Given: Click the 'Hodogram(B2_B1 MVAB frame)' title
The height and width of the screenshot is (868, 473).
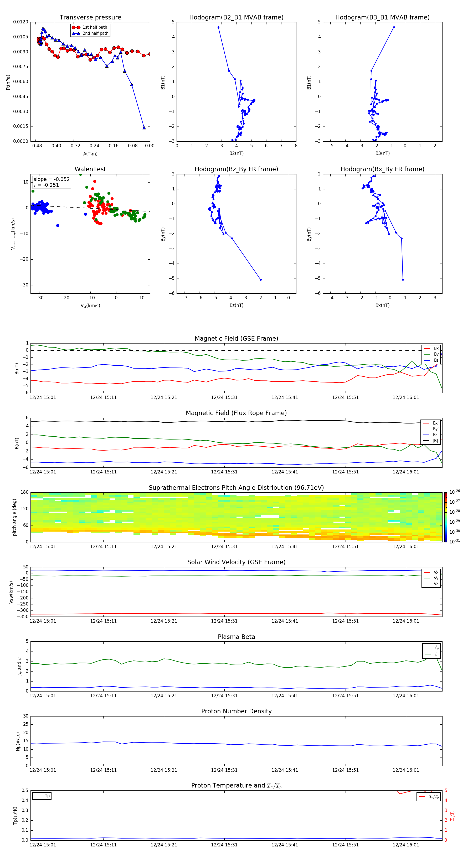Looking at the screenshot, I should point(236,18).
